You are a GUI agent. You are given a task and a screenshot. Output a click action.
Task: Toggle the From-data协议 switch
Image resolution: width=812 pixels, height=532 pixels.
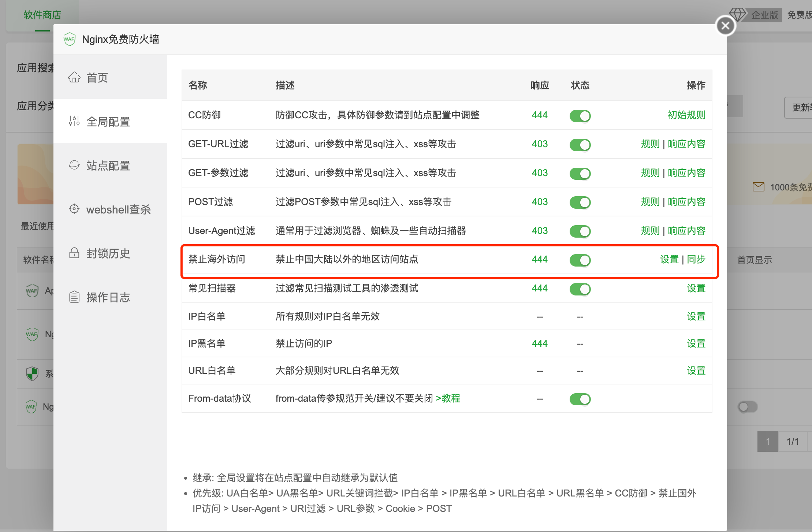[x=580, y=399]
